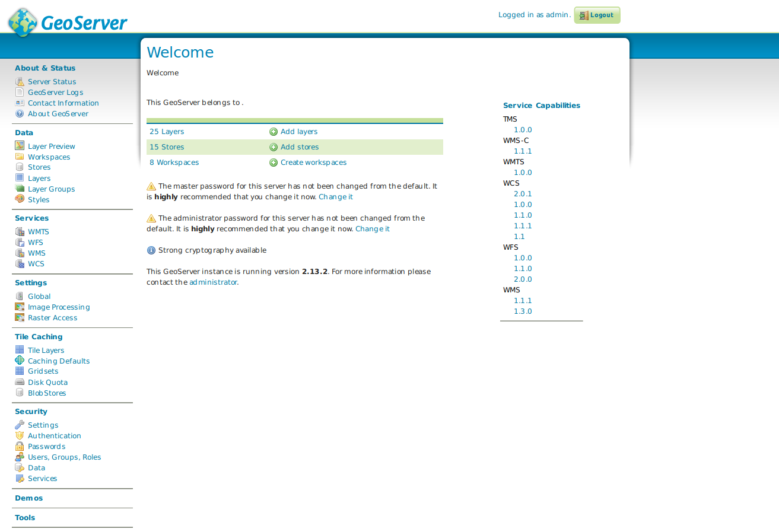
Task: Click the Server Status warning icon
Action: pyautogui.click(x=20, y=82)
